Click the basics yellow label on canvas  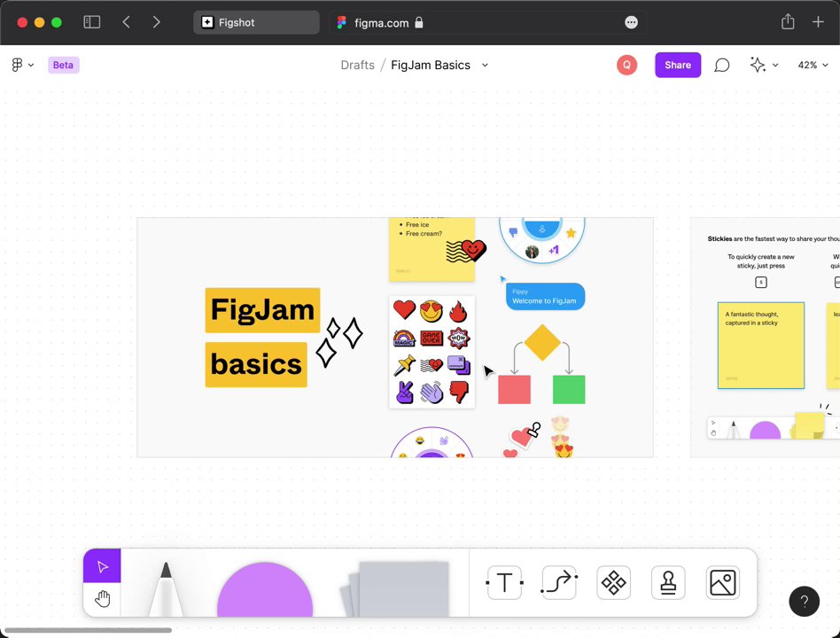tap(256, 364)
